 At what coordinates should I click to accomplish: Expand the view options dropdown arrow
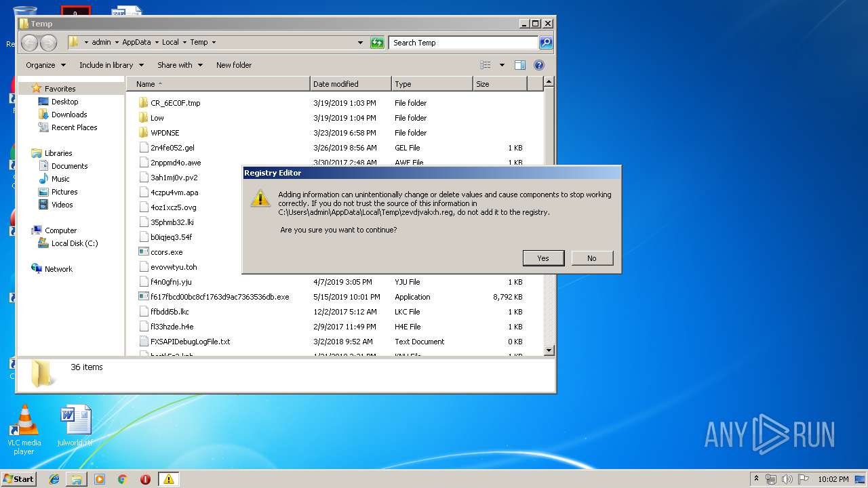pyautogui.click(x=502, y=65)
